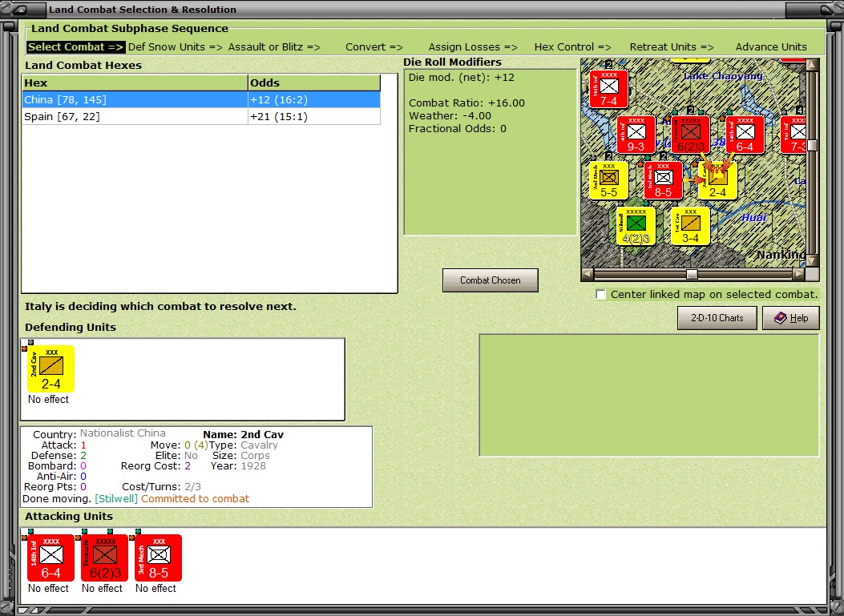
Task: Select the Terauchi 6(2)3 unit in Attacking Units
Action: (x=104, y=558)
